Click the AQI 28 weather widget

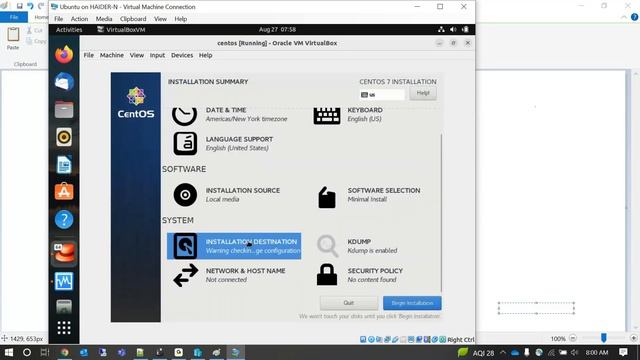(476, 353)
